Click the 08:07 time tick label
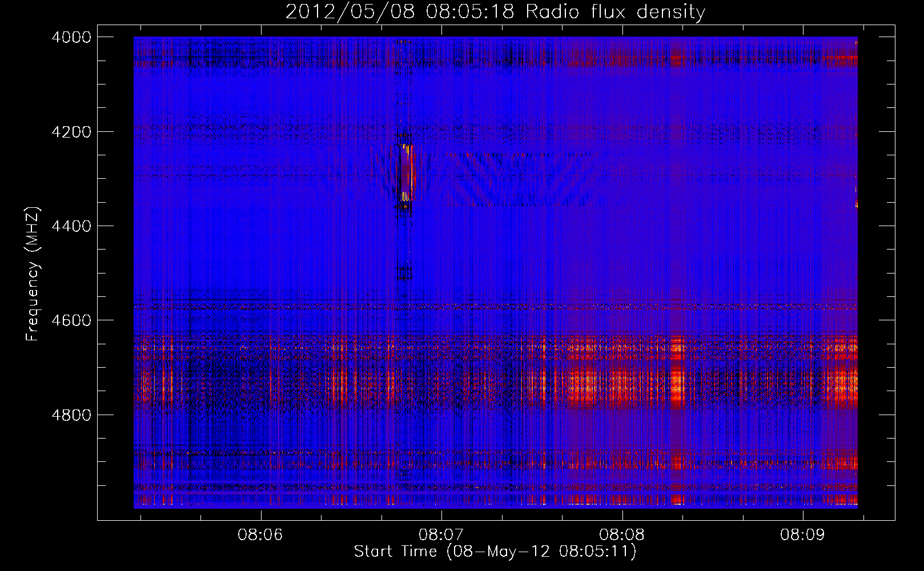Screen dimensions: 924x571 [441, 535]
